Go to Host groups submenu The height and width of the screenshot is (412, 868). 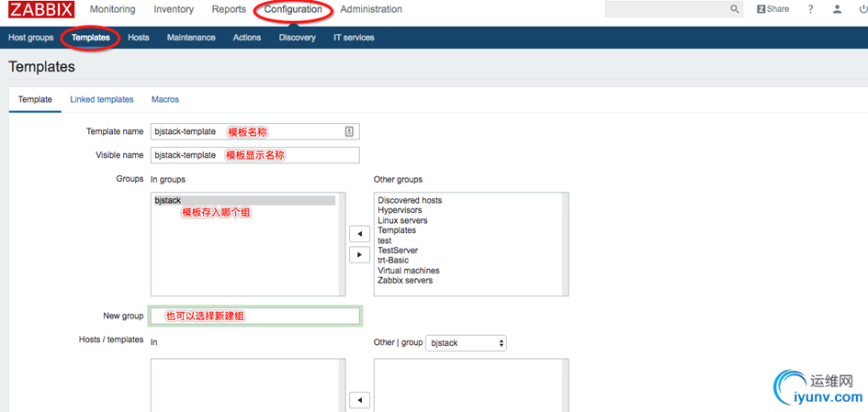(31, 38)
